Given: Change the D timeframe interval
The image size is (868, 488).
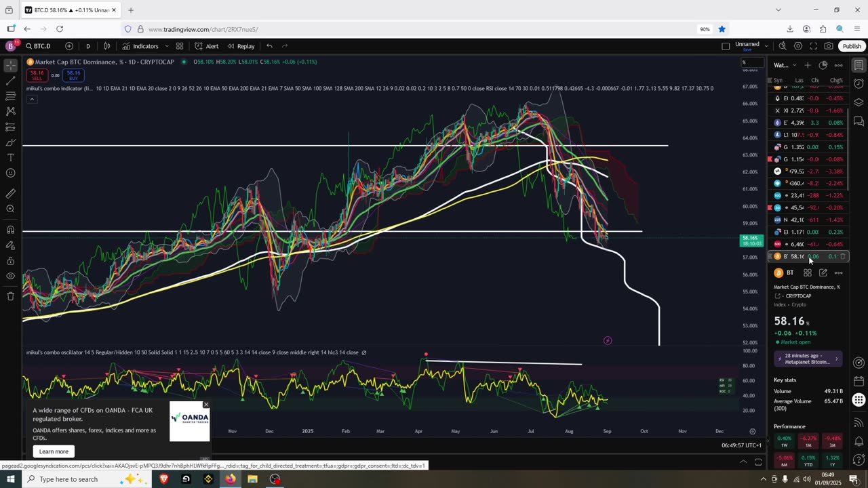Looking at the screenshot, I should tap(87, 46).
